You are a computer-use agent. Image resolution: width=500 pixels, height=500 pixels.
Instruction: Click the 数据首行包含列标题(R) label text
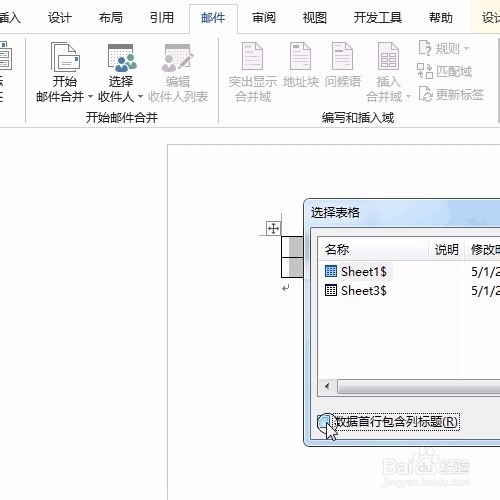[x=397, y=422]
